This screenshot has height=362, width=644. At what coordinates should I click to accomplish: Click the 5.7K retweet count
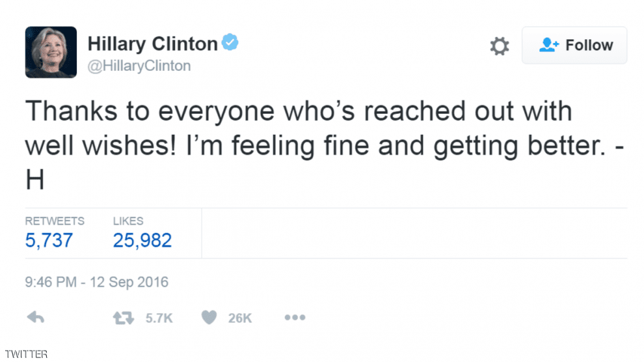(159, 318)
